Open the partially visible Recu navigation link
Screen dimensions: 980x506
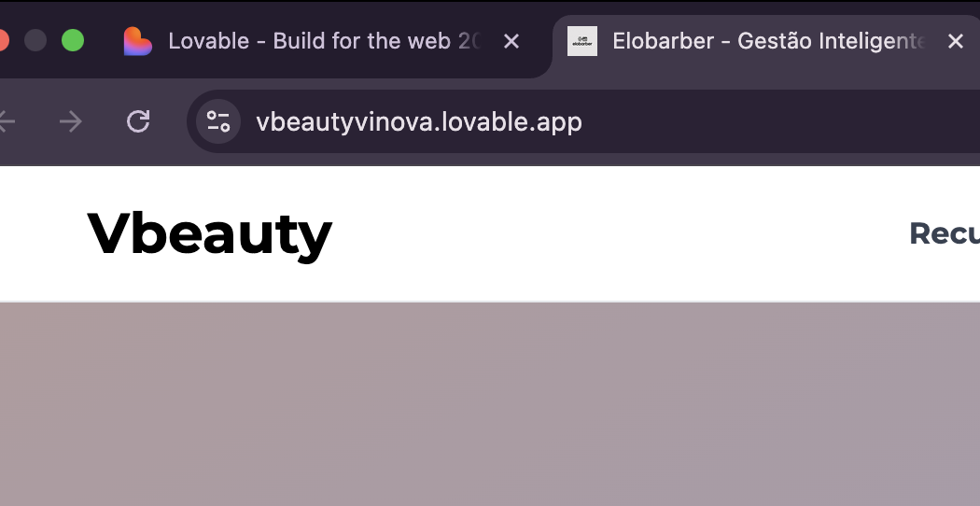tap(944, 233)
